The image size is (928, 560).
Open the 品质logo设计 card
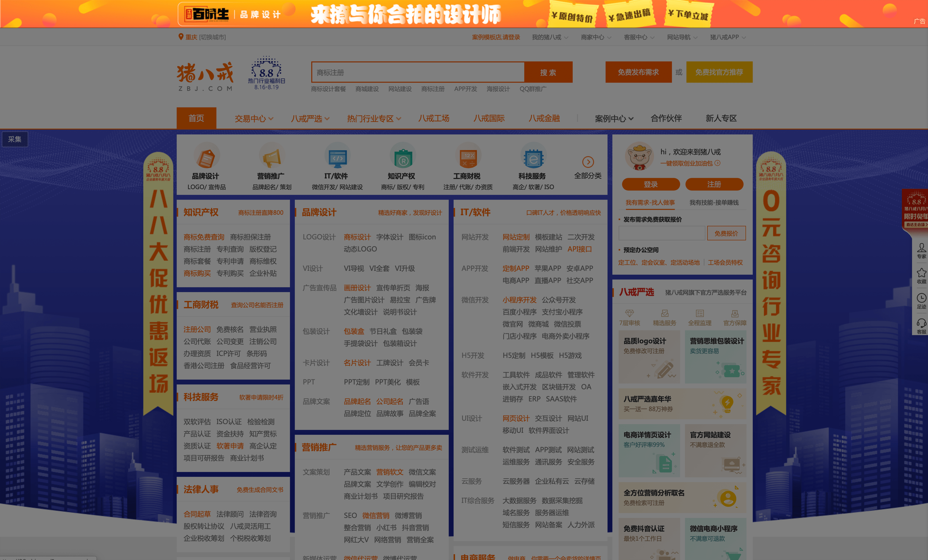(649, 357)
